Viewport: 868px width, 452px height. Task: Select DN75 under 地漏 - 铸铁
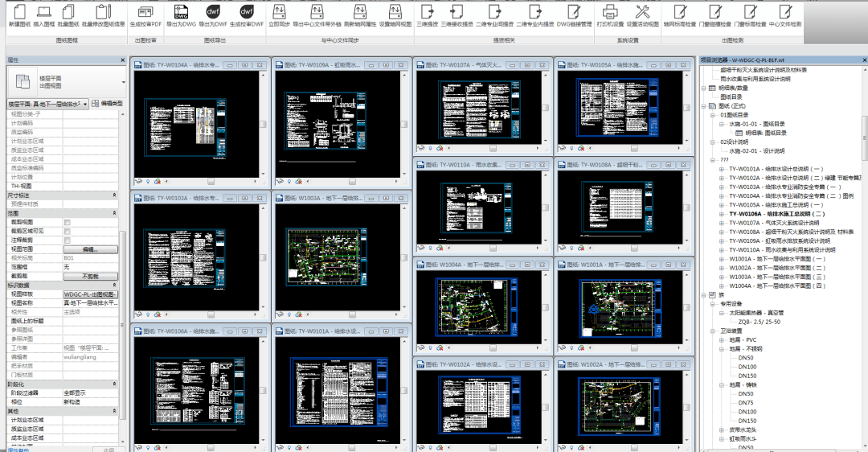(x=746, y=403)
